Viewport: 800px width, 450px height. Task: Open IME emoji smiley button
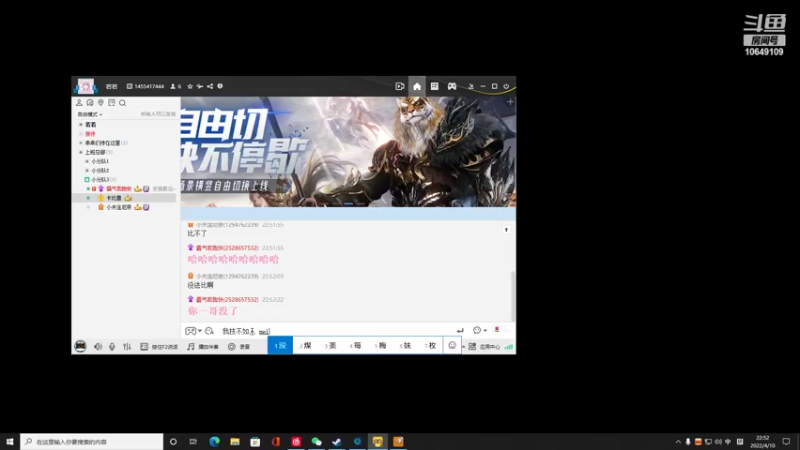tap(452, 345)
